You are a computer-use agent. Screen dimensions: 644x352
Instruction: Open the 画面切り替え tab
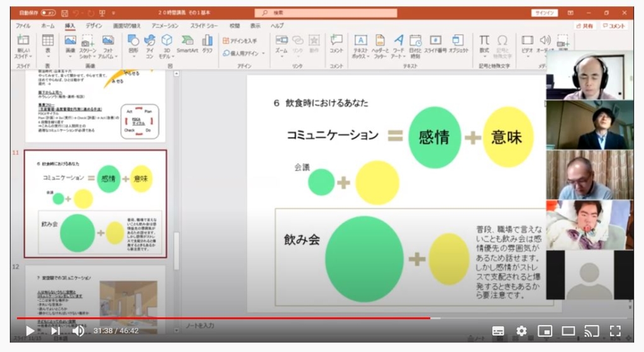click(x=126, y=25)
